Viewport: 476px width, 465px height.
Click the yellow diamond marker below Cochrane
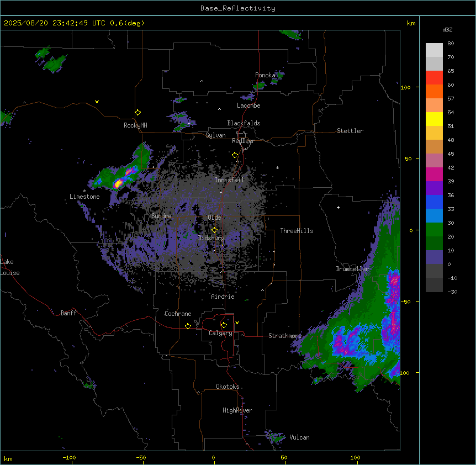pyautogui.click(x=188, y=326)
